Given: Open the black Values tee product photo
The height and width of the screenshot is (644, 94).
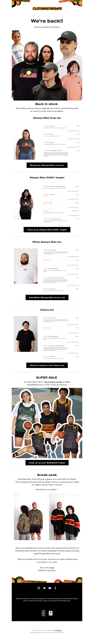Looking at the screenshot, I should 26,334.
